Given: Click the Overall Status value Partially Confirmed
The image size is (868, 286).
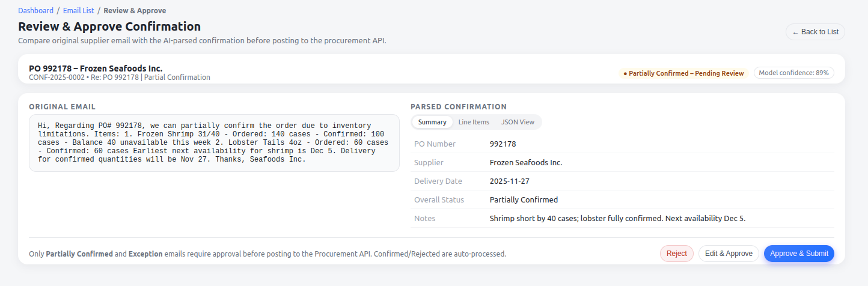Looking at the screenshot, I should (524, 200).
